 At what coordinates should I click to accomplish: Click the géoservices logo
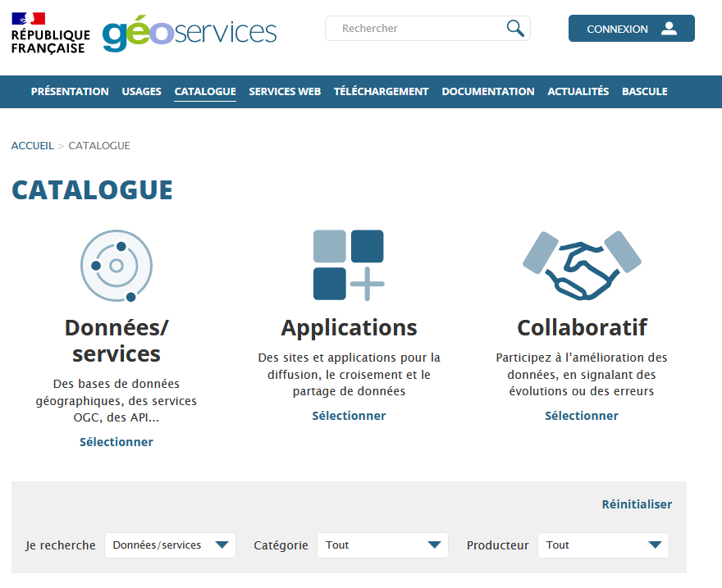coord(190,33)
